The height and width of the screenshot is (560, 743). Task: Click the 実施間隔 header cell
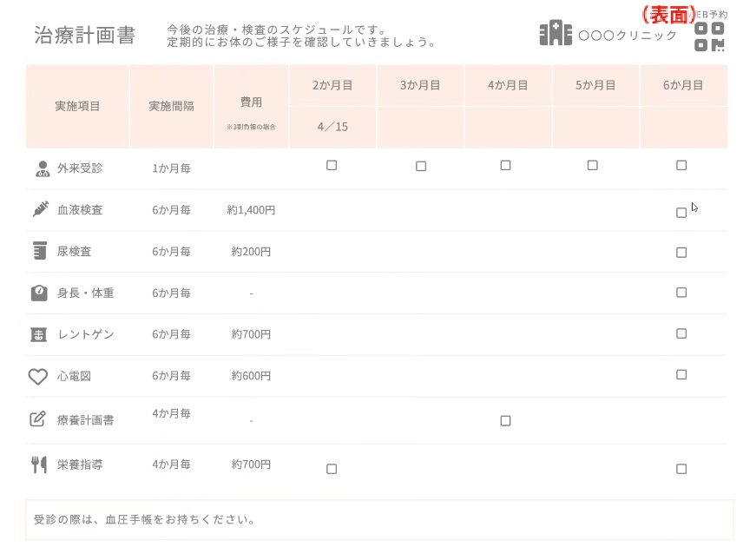171,106
